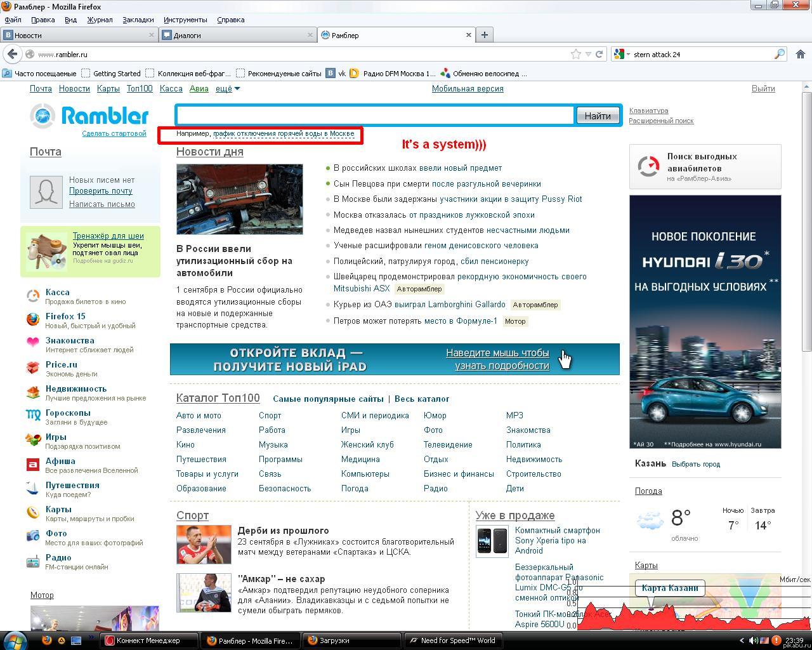Click the Карты compass icon
Viewport: 812px width, 650px height.
pyautogui.click(x=33, y=512)
